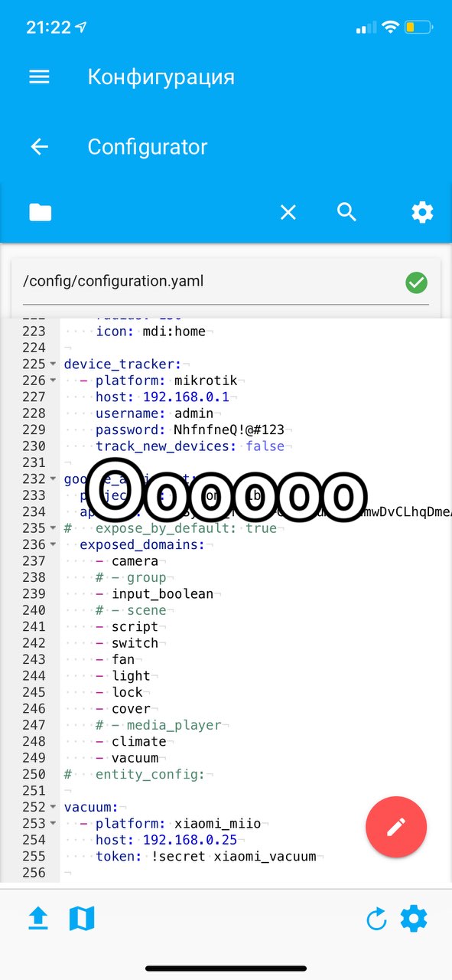Open the bottom bar settings gear

(x=414, y=917)
